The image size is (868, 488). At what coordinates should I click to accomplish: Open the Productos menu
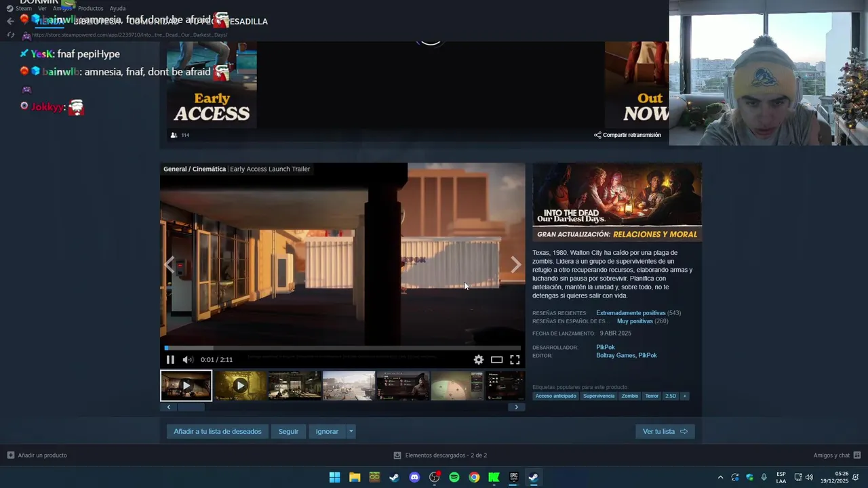[91, 8]
